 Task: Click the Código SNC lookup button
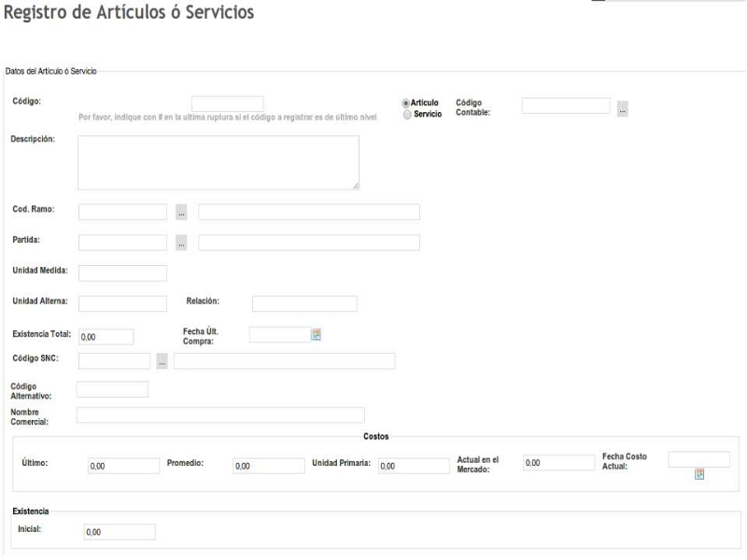pyautogui.click(x=162, y=361)
